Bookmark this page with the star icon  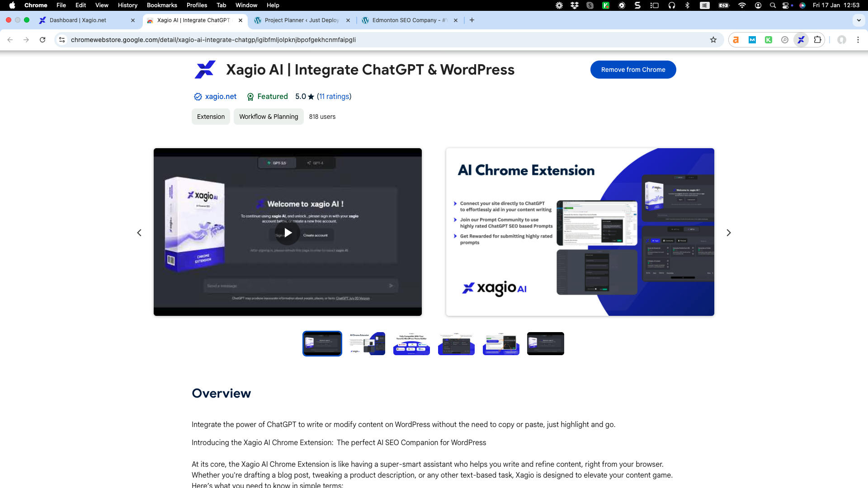click(713, 40)
